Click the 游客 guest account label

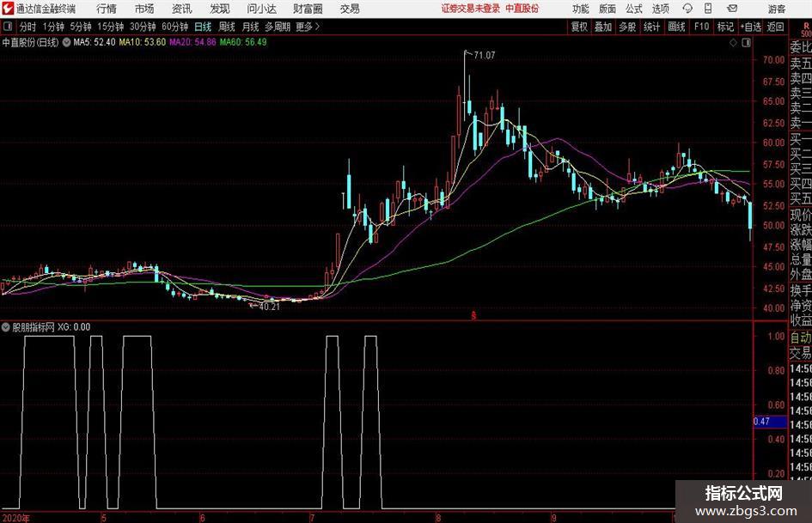(x=776, y=9)
